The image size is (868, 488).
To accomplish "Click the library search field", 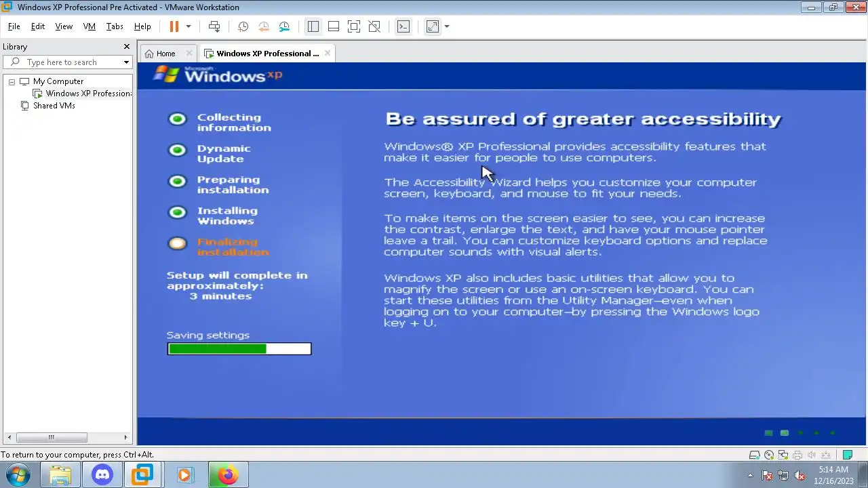I will 66,62.
